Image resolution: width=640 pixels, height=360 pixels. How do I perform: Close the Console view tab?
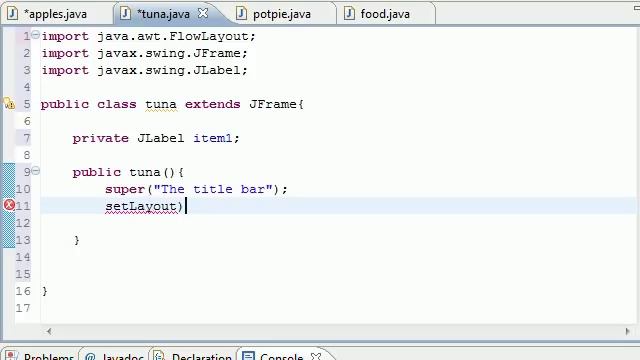click(x=316, y=356)
